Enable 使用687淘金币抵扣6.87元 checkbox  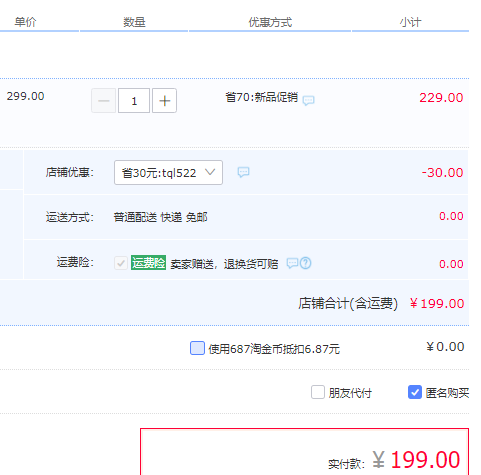coord(197,348)
